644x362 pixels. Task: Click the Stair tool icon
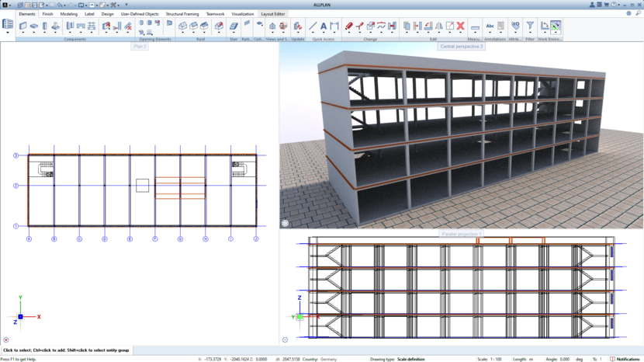234,26
